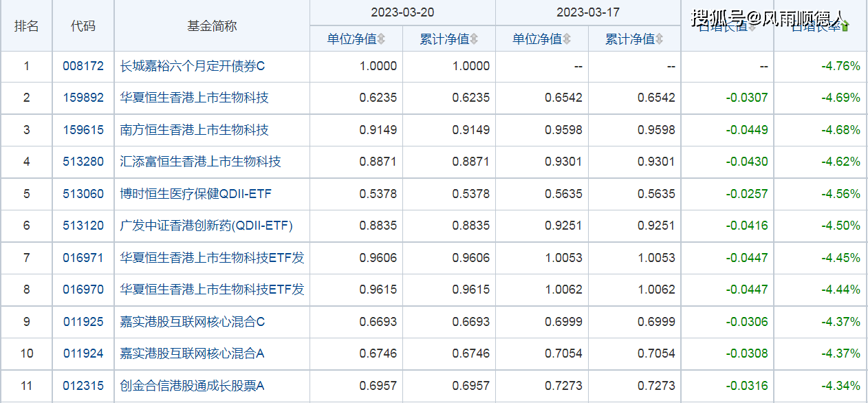Click the green sort arrow next to 日增长率

click(x=845, y=27)
